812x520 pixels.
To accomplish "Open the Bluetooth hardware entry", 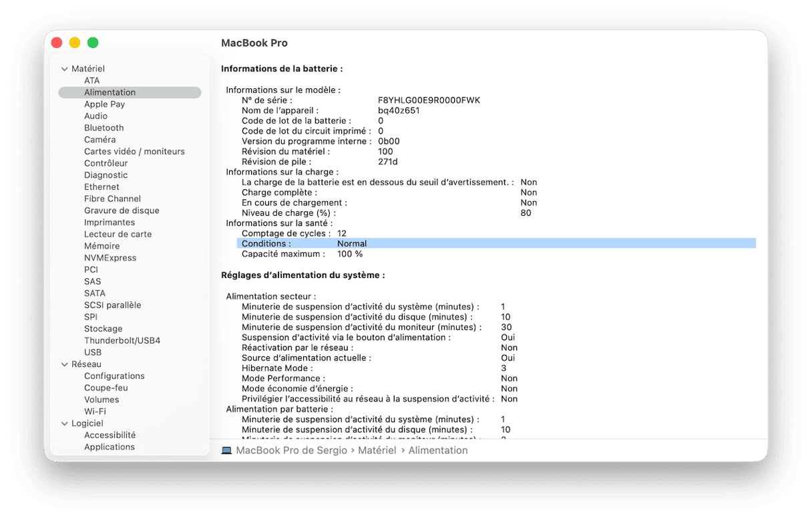I will tap(104, 128).
